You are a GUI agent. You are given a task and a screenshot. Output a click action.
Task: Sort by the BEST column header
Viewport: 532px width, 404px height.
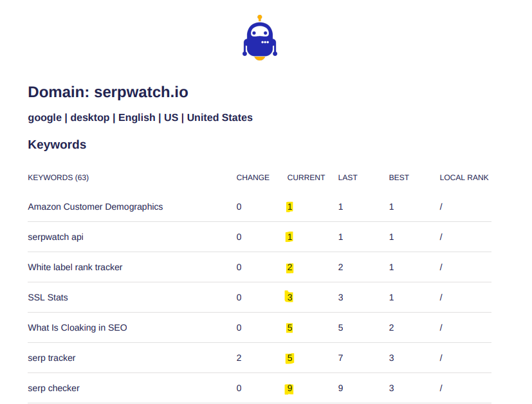click(399, 178)
